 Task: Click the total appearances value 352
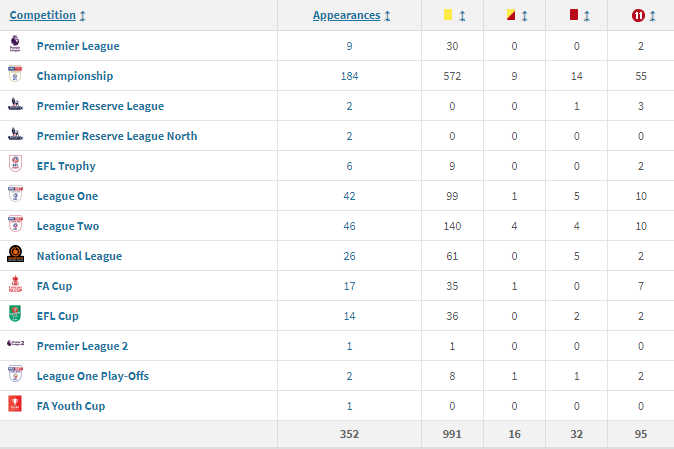(349, 434)
